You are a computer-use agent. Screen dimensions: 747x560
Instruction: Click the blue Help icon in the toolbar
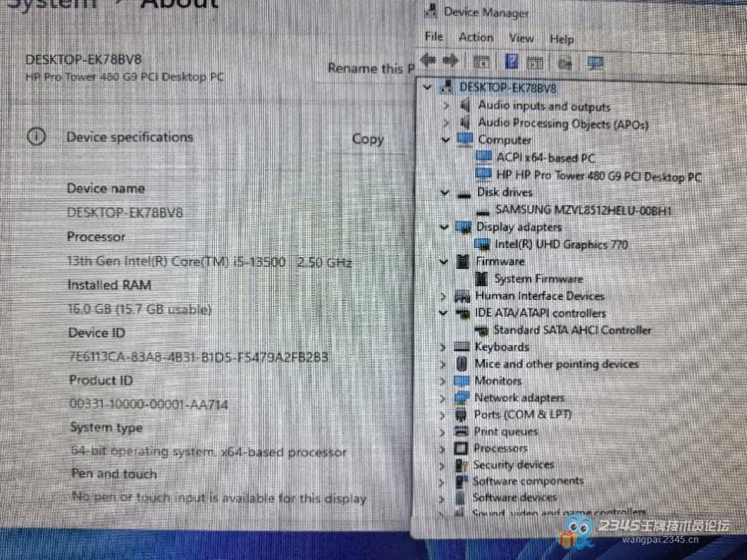(x=512, y=61)
